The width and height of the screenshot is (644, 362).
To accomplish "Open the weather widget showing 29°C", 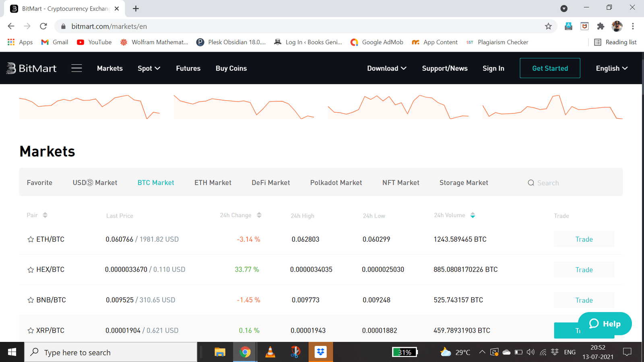I will coord(455,352).
